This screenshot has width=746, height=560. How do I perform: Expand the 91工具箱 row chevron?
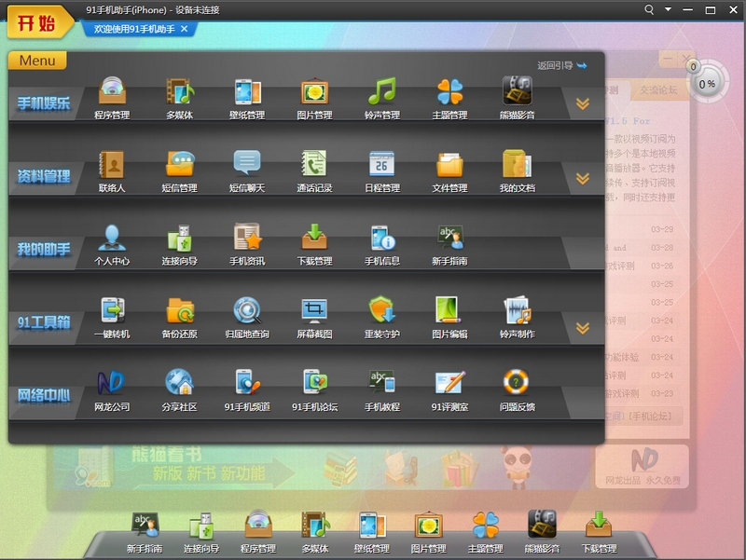pyautogui.click(x=583, y=328)
